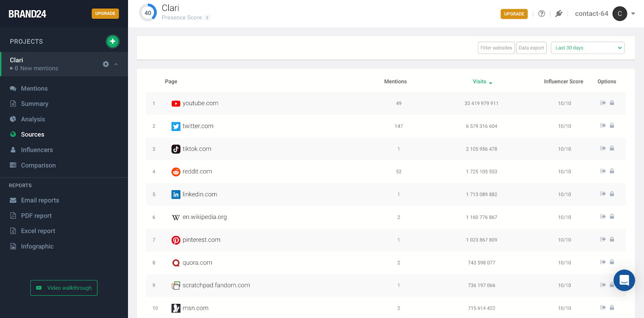Click the green add project plus icon
Image resolution: width=644 pixels, height=318 pixels.
[x=113, y=42]
